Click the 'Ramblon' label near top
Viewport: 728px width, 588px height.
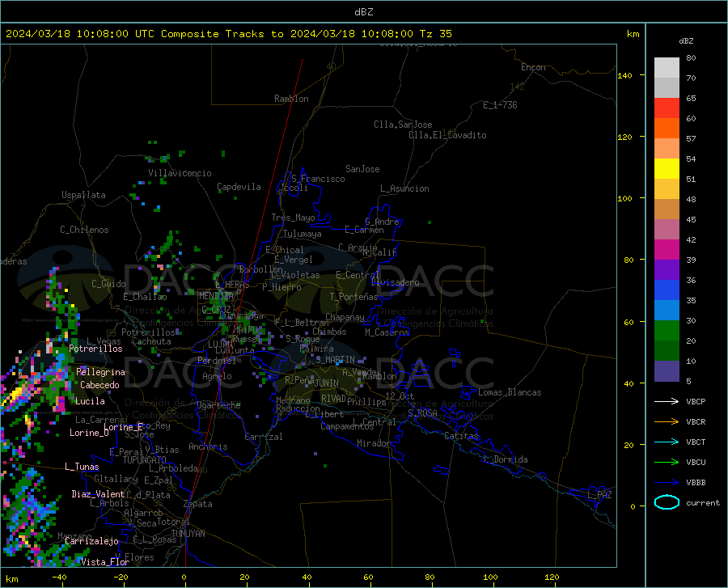click(291, 99)
